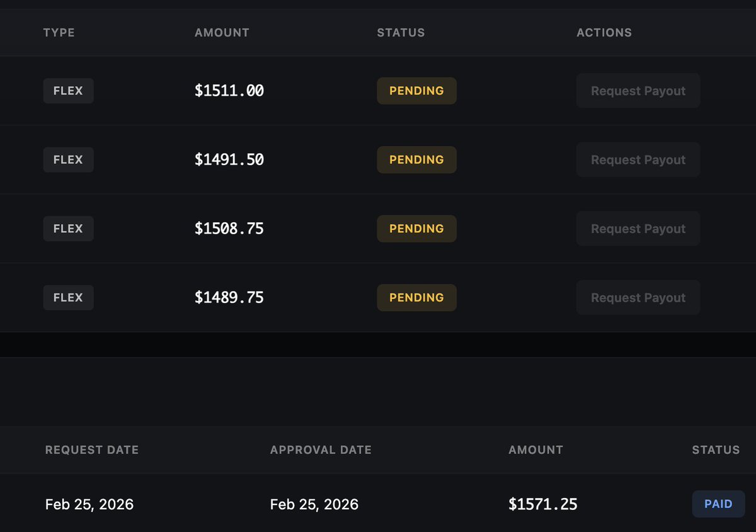Click the ACTIONS column header

pos(604,33)
